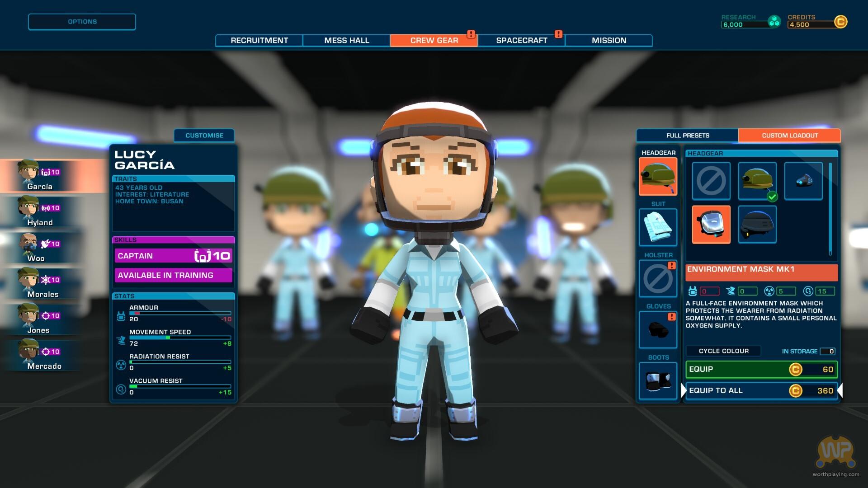Image resolution: width=868 pixels, height=488 pixels.
Task: Click the Cycle Colour button
Action: [x=723, y=351]
